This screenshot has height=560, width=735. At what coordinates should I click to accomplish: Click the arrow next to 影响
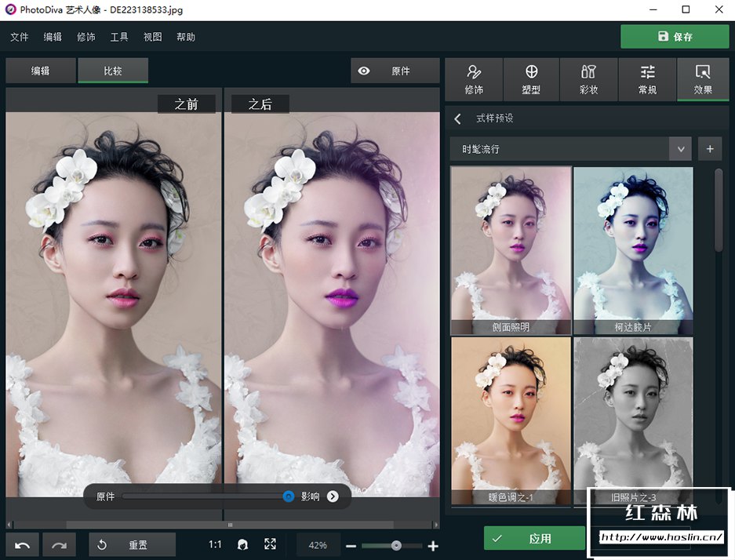(333, 496)
